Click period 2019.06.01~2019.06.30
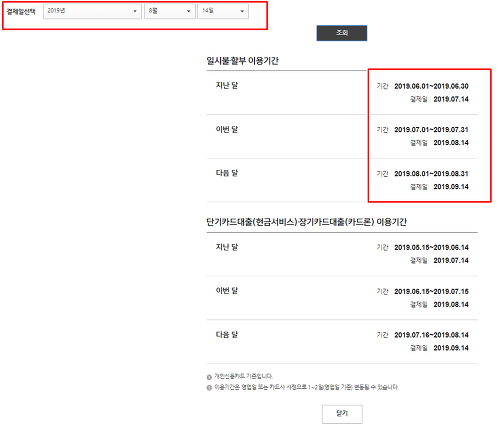Image resolution: width=500 pixels, height=437 pixels. 431,86
